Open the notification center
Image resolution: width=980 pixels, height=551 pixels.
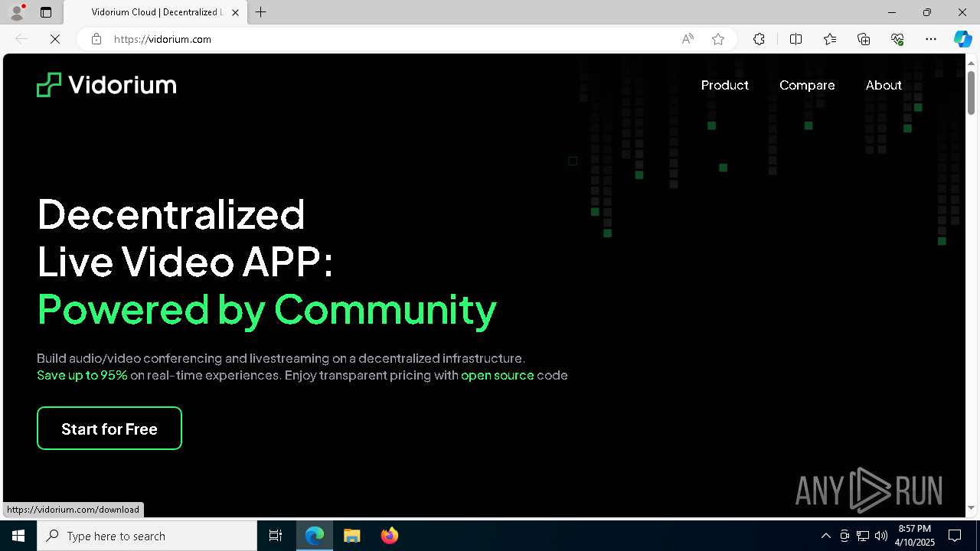[x=955, y=536]
